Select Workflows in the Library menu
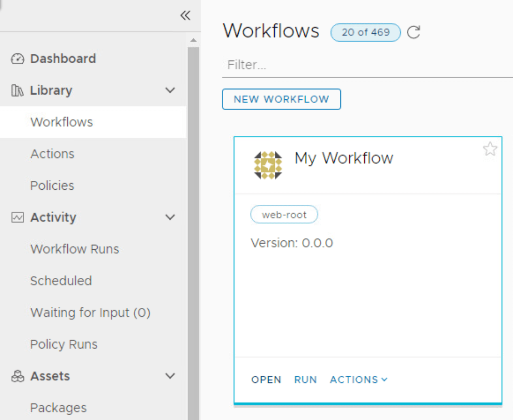 click(x=93, y=122)
